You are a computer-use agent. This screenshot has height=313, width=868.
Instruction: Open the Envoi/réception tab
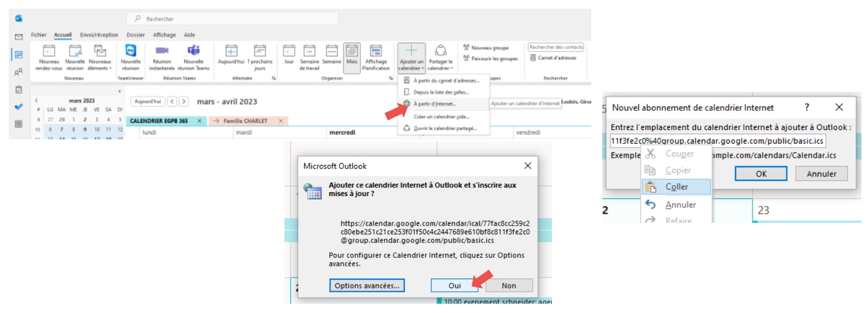99,35
